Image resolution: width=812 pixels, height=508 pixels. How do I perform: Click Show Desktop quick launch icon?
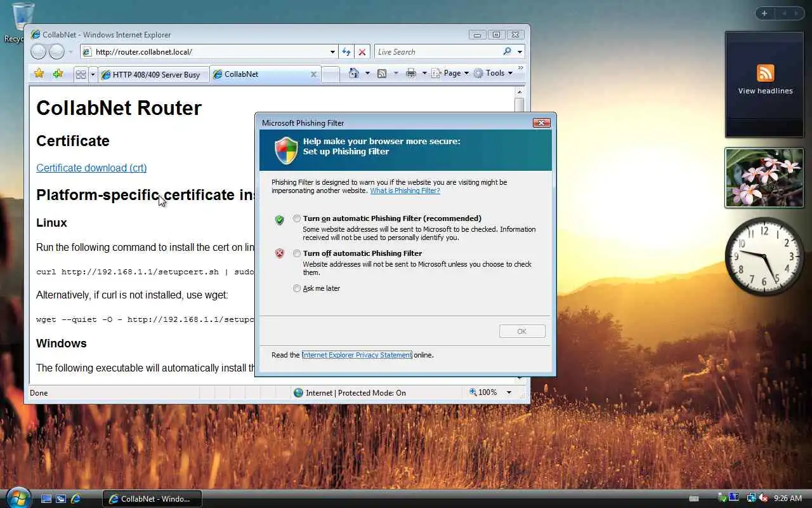[46, 499]
